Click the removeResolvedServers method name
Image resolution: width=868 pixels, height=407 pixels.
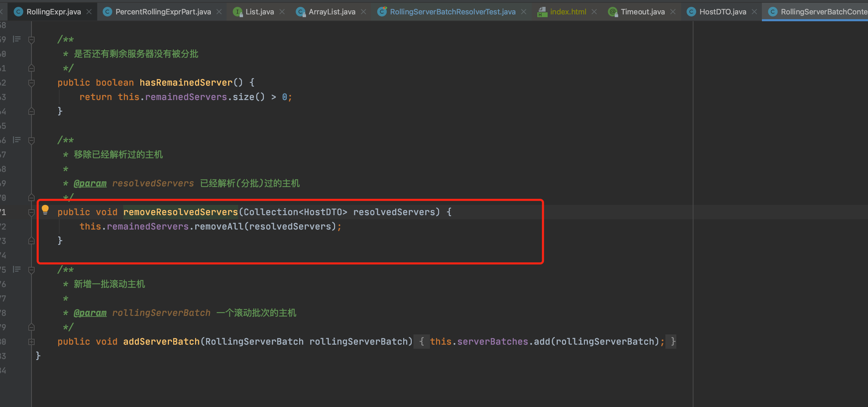pyautogui.click(x=180, y=212)
